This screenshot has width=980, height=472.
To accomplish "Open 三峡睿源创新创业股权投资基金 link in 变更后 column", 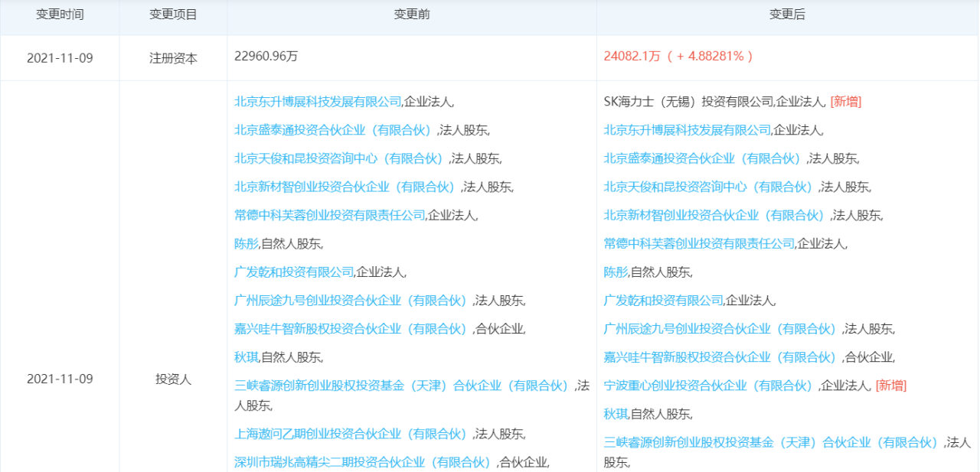I will pos(773,442).
